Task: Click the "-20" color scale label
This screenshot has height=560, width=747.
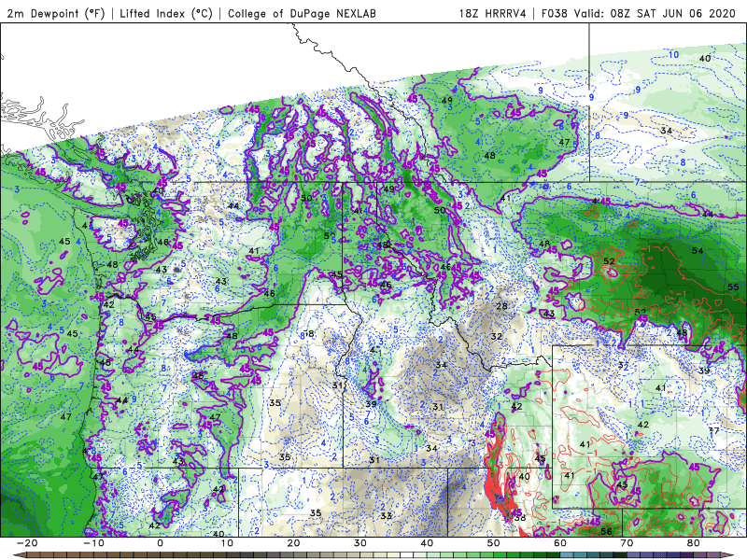Action: pyautogui.click(x=27, y=543)
